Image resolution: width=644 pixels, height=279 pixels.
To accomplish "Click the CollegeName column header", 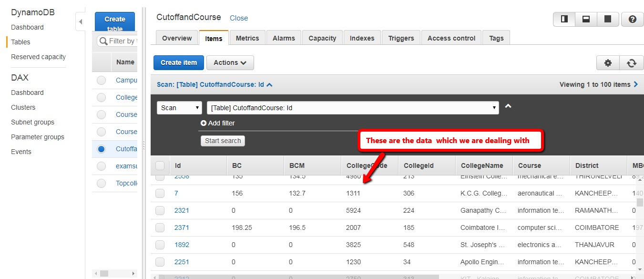I will point(484,165).
